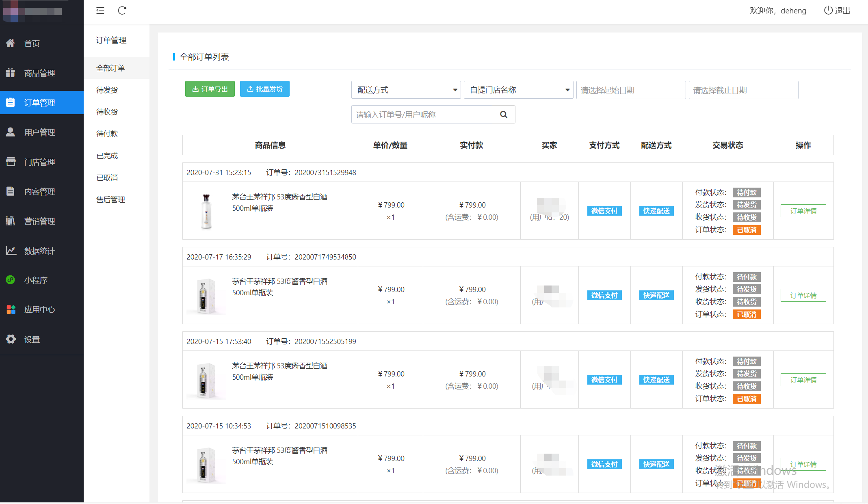Click the chart icon for 数据统计
Viewport: 868px width, 504px height.
tap(11, 251)
